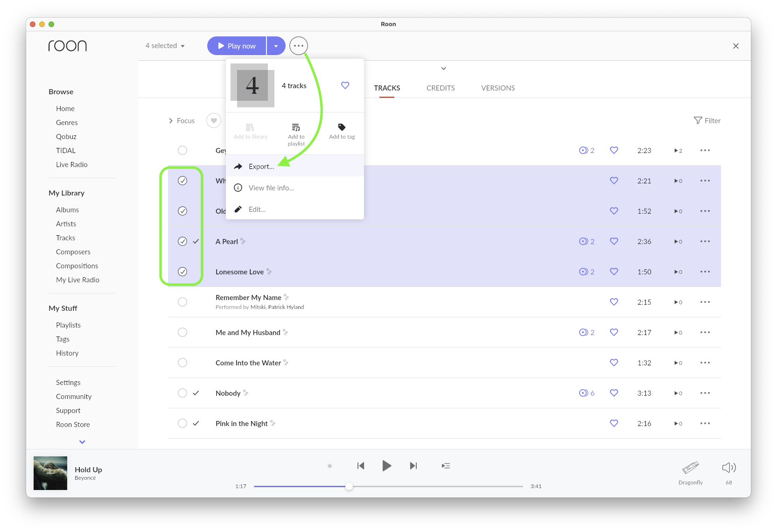The width and height of the screenshot is (777, 532).
Task: Choose Export... from the menu
Action: click(295, 166)
